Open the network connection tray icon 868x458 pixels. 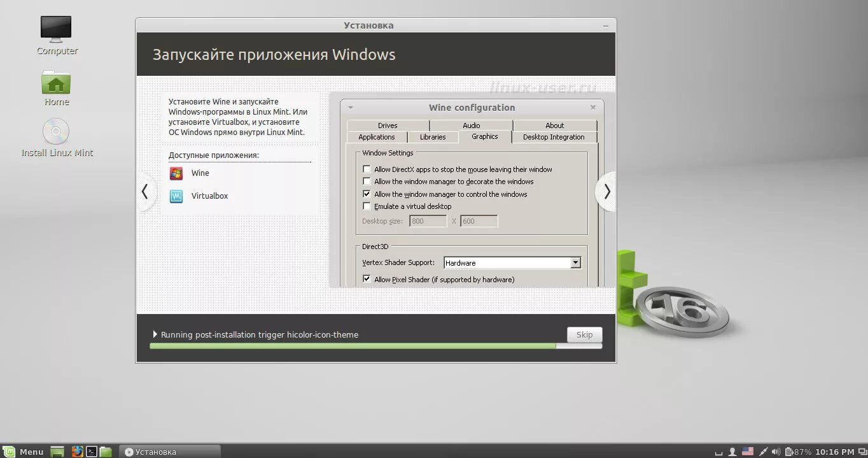(x=764, y=452)
